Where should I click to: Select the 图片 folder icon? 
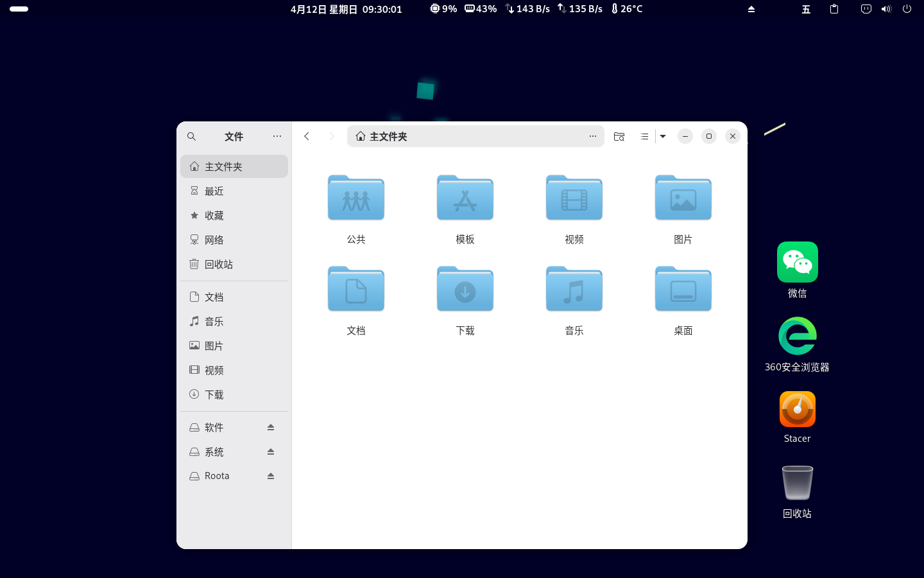[683, 198]
